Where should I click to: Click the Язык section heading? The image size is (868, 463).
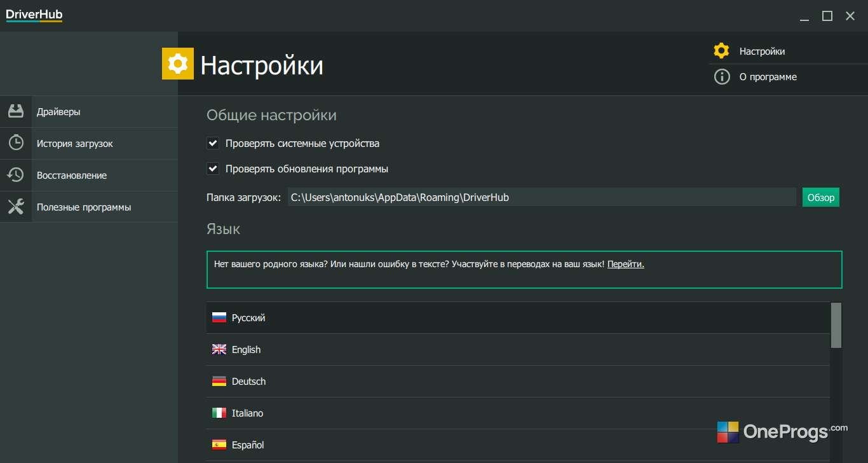[223, 229]
